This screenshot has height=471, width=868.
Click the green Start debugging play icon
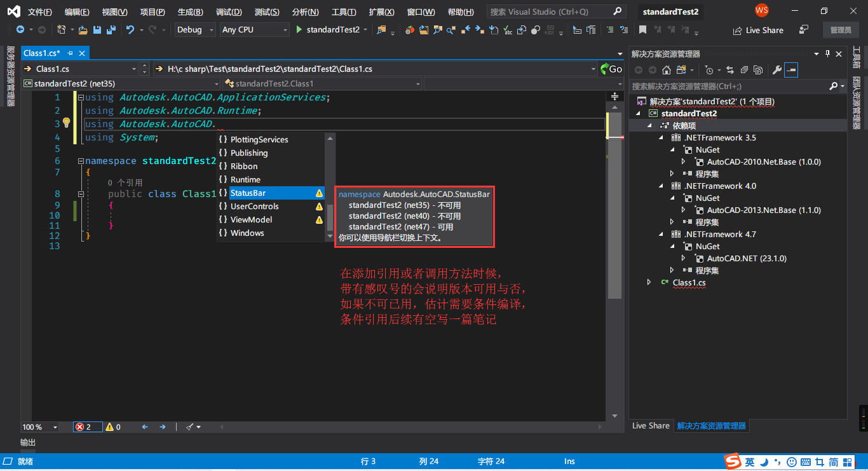pos(299,30)
